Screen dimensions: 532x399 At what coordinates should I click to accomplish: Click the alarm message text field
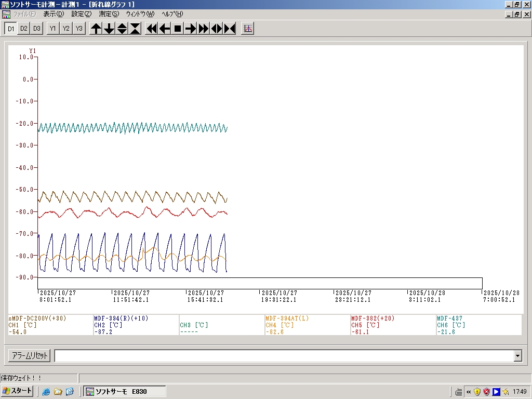(x=284, y=356)
